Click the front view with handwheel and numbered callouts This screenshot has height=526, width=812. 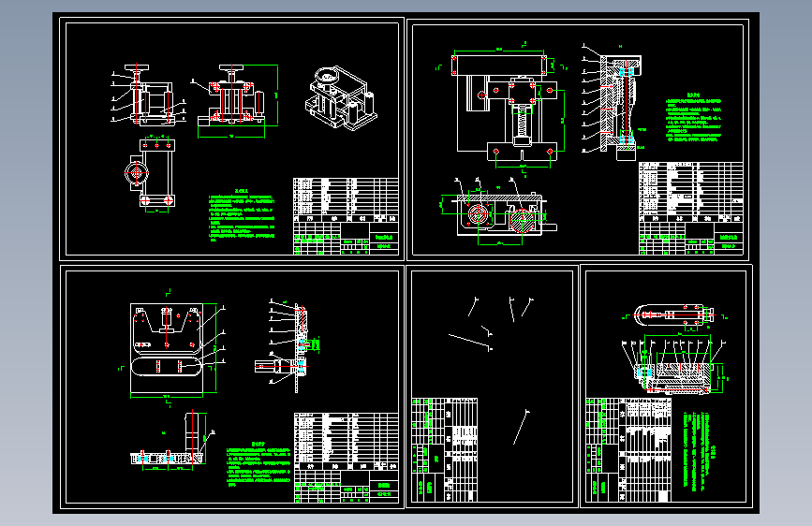[149, 95]
